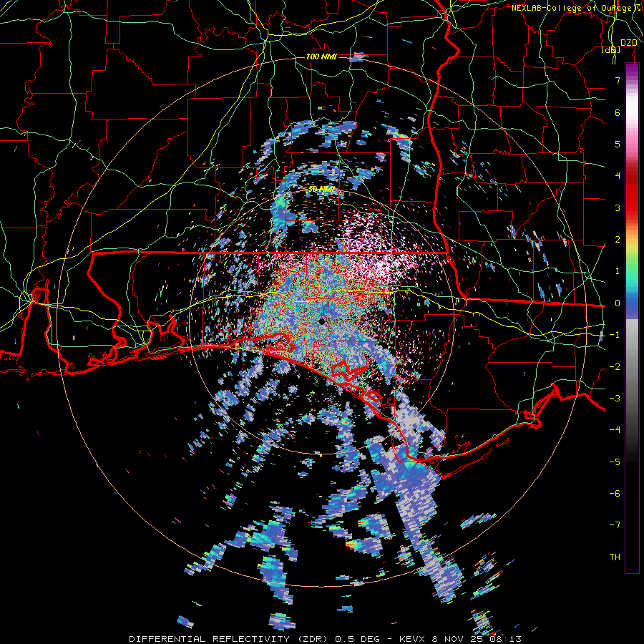The image size is (644, 644).
Task: Click the -4 value on the color scale
Action: click(615, 430)
